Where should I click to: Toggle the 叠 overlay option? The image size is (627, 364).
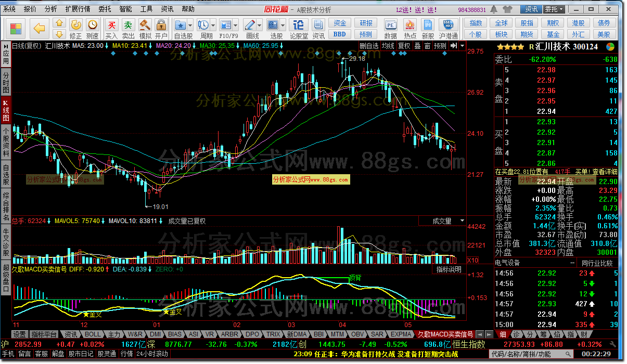(417, 46)
